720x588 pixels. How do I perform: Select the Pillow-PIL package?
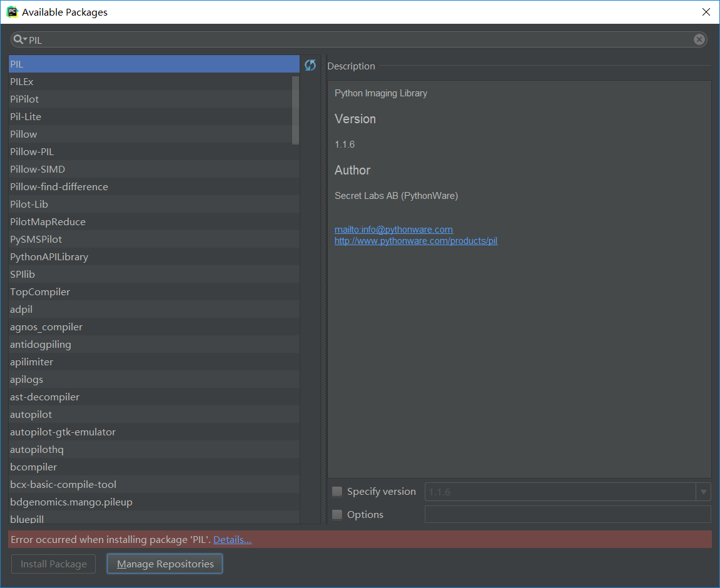tap(154, 151)
